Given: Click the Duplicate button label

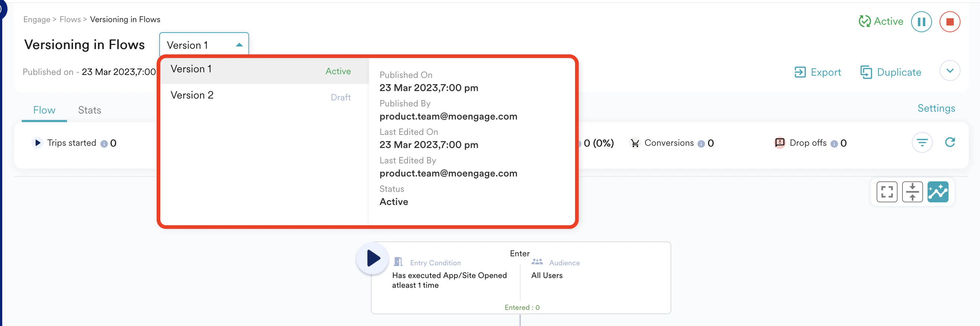Looking at the screenshot, I should [899, 72].
